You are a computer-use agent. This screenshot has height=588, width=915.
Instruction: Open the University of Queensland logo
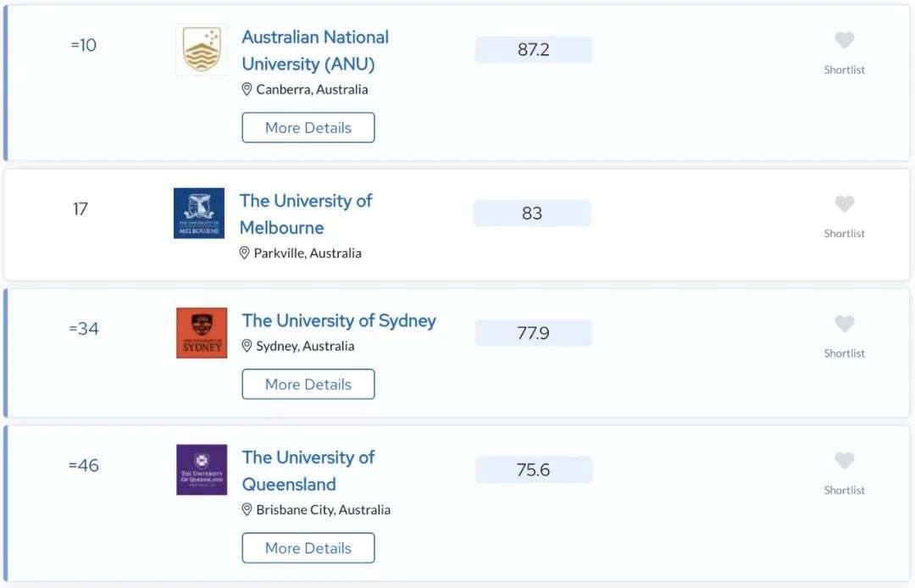click(x=202, y=469)
